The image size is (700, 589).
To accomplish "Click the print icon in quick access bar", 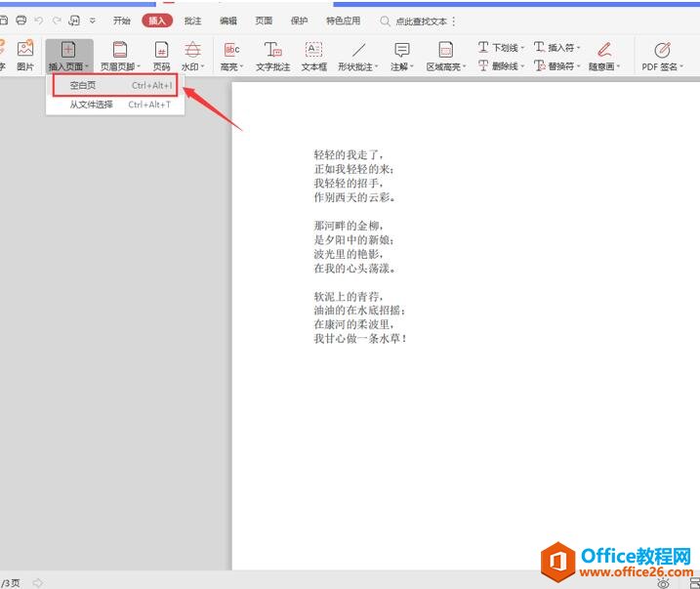I will point(21,21).
